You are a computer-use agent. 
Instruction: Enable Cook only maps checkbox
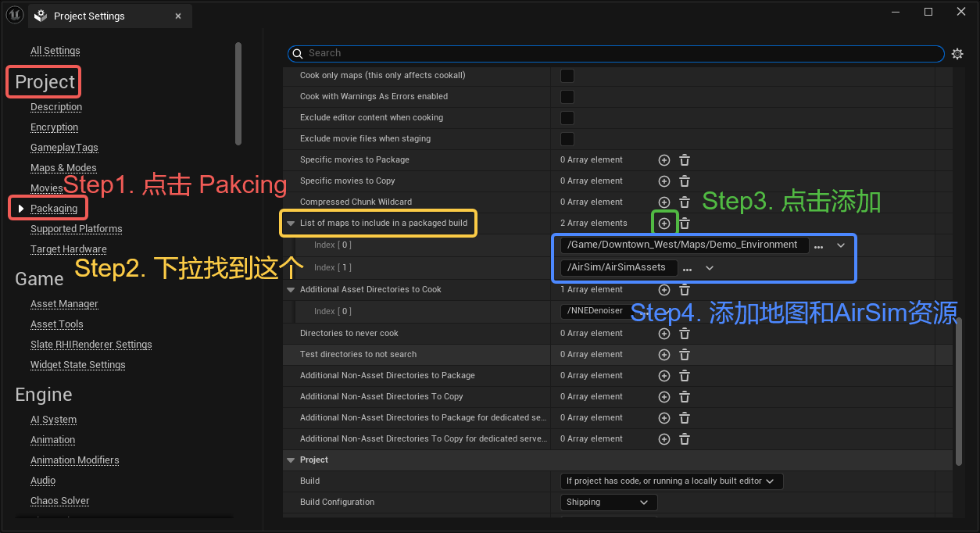coord(567,76)
